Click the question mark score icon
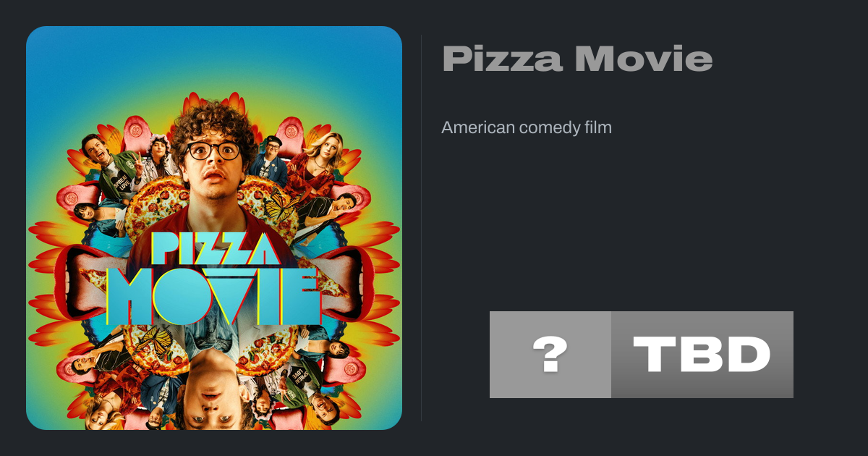 point(550,355)
